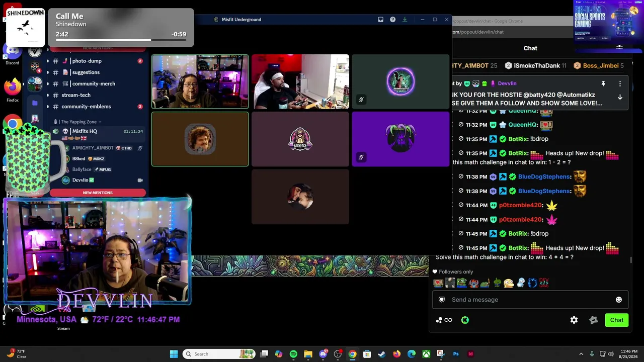The height and width of the screenshot is (362, 644).
Task: Open the Firefox desktop shortcut
Action: pyautogui.click(x=13, y=90)
